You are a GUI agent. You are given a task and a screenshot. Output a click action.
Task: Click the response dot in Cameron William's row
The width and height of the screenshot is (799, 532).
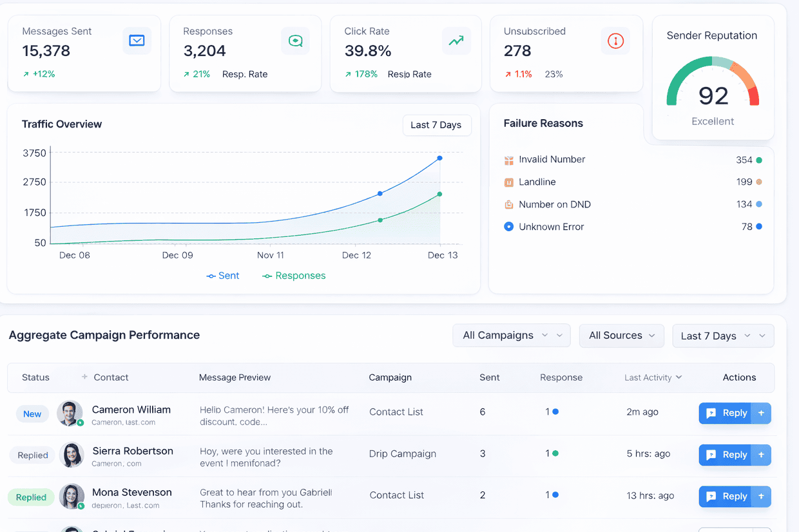coord(555,412)
